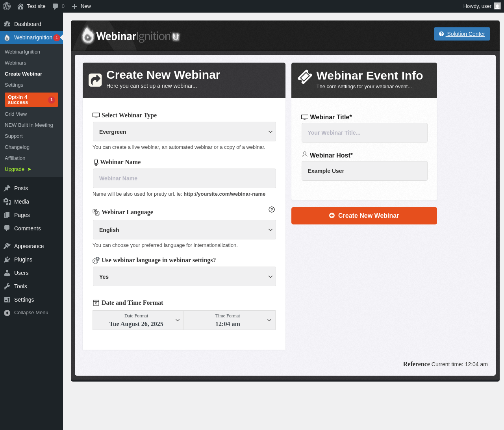Image resolution: width=504 pixels, height=430 pixels.
Task: Click the orange Create New Webinar button
Action: pos(364,216)
